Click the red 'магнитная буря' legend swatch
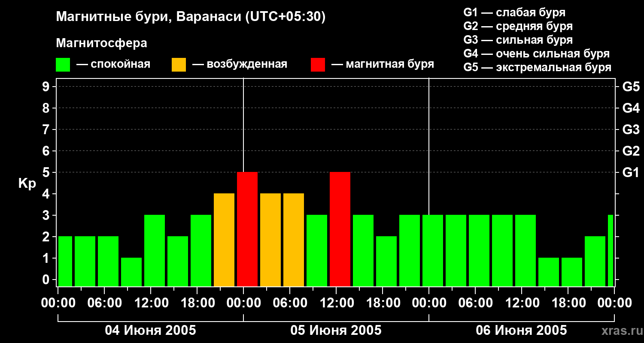 [318, 65]
